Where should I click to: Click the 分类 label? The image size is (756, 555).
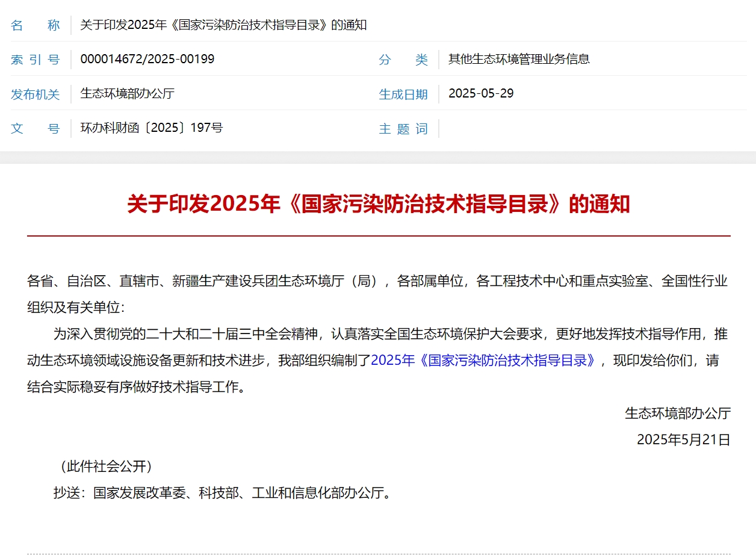403,60
